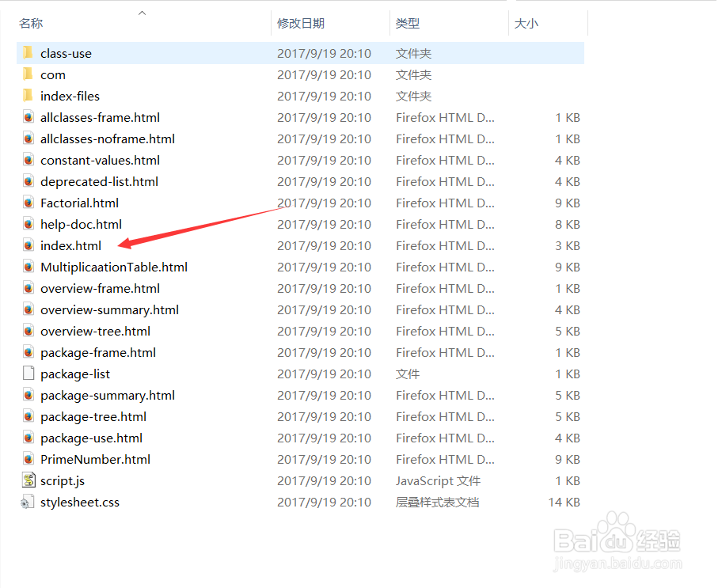722x588 pixels.
Task: Click the class-use folder icon
Action: [x=28, y=52]
